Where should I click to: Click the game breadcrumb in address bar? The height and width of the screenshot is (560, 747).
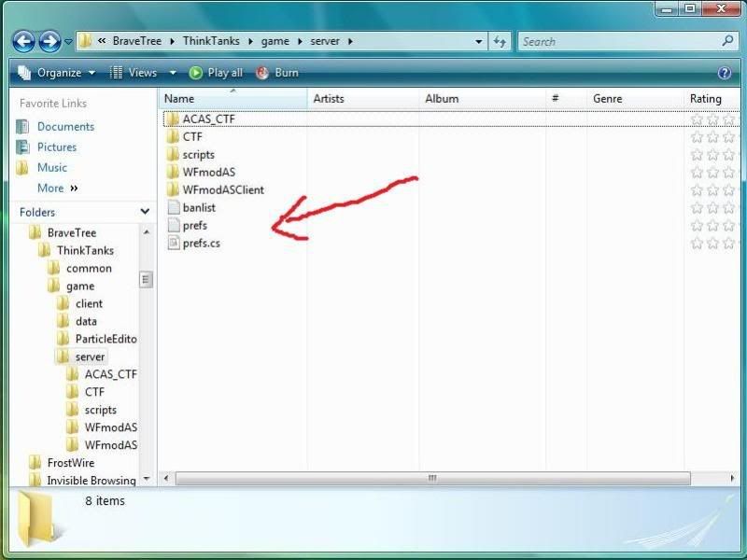click(x=275, y=41)
